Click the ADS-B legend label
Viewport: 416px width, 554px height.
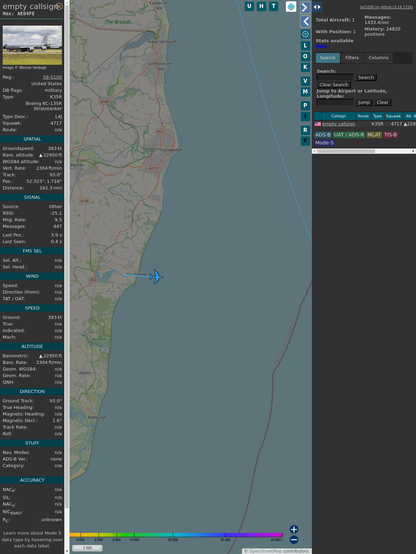click(323, 135)
